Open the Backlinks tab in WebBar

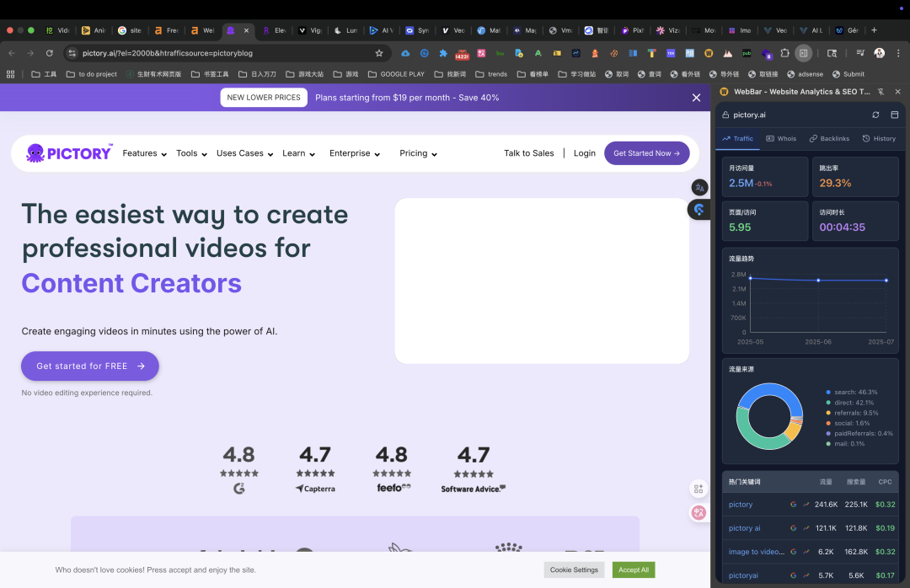829,139
